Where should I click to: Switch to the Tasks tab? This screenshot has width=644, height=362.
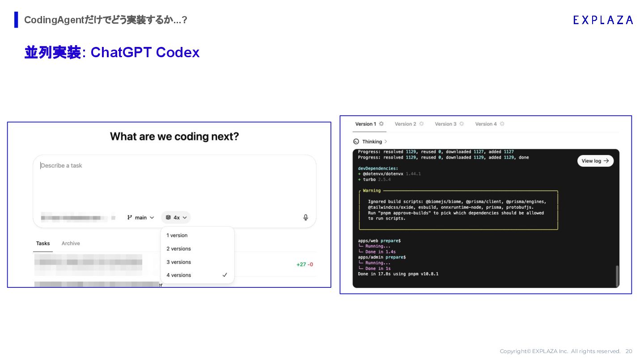[43, 244]
